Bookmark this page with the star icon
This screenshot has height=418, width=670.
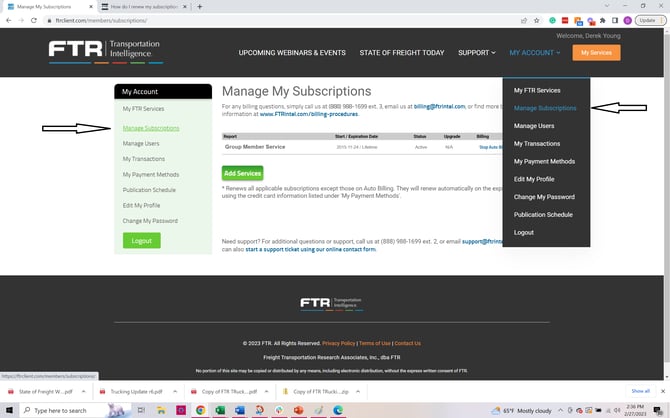(537, 20)
